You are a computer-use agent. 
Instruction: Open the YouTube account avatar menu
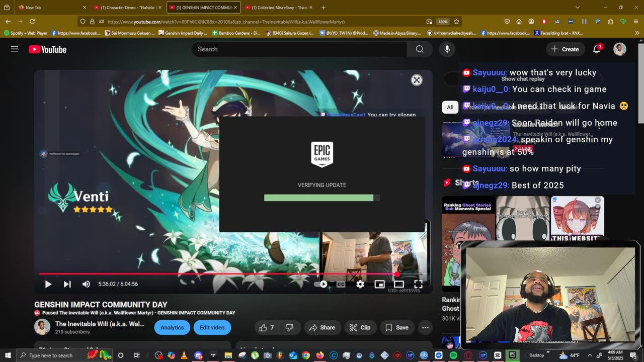pyautogui.click(x=620, y=49)
